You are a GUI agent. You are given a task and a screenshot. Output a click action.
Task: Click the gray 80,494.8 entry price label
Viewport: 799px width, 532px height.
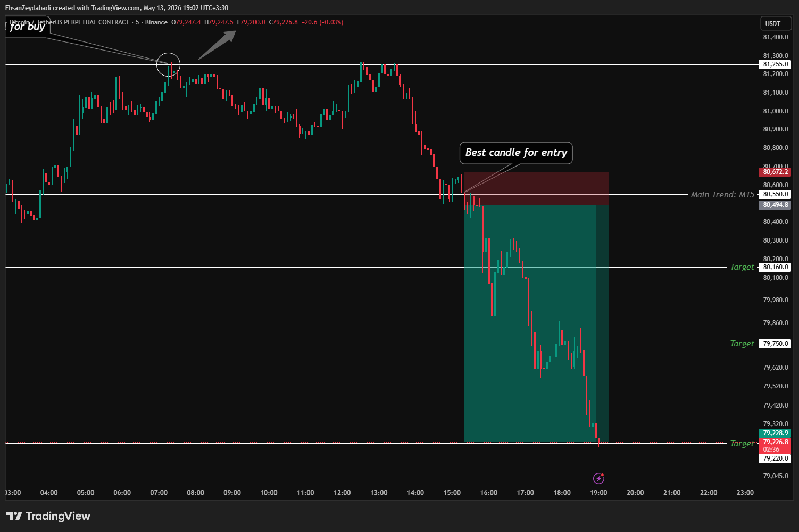coord(775,205)
